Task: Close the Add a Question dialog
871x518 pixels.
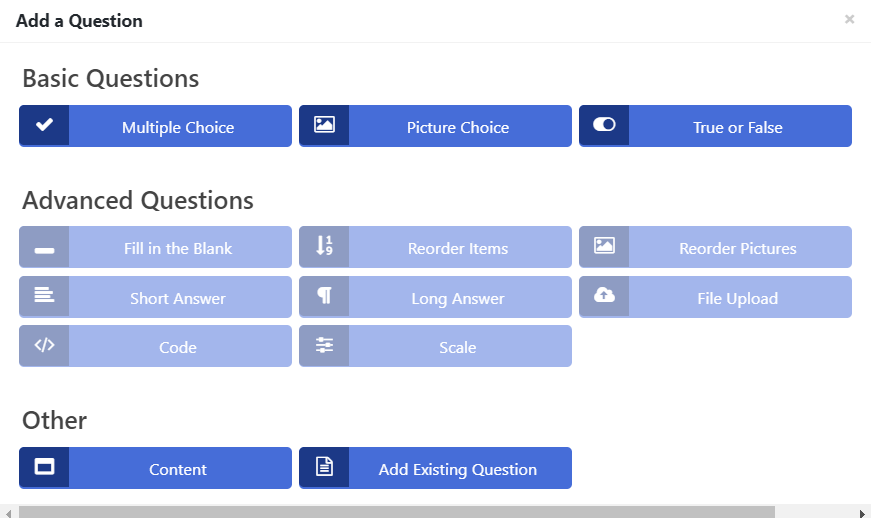Action: point(849,19)
